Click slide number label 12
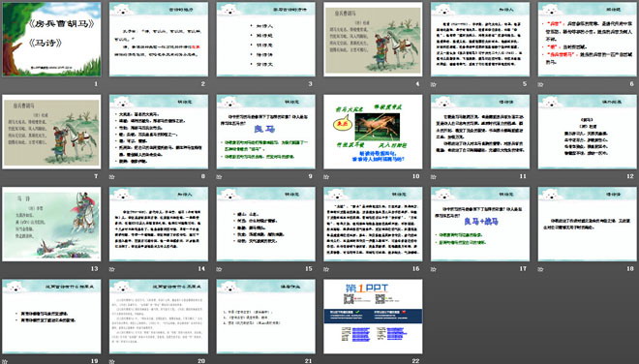Screen dimensions: 639x364 pos(630,176)
